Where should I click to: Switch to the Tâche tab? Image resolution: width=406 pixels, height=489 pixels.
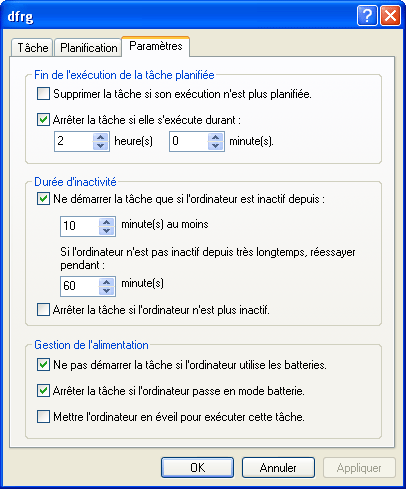32,48
